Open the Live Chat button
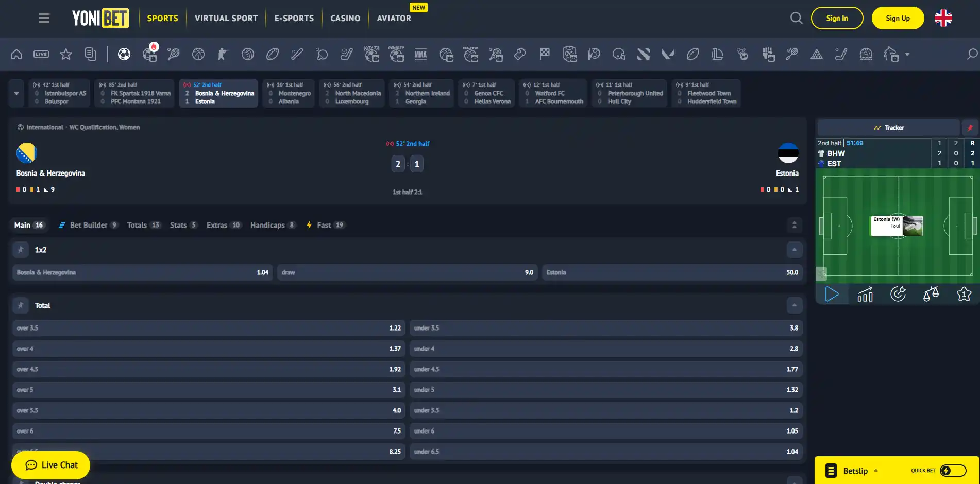Viewport: 980px width, 484px height. pyautogui.click(x=50, y=465)
